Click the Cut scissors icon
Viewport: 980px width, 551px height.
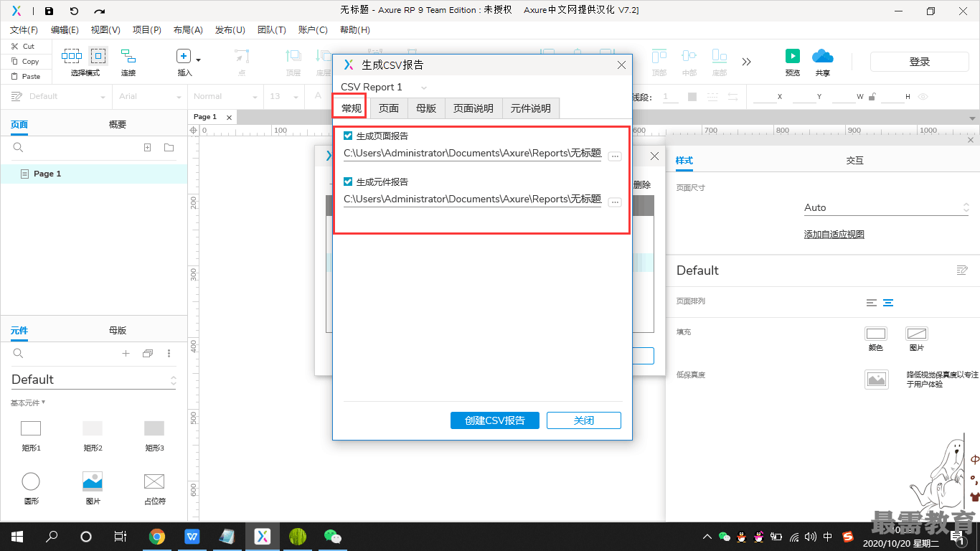coord(14,46)
